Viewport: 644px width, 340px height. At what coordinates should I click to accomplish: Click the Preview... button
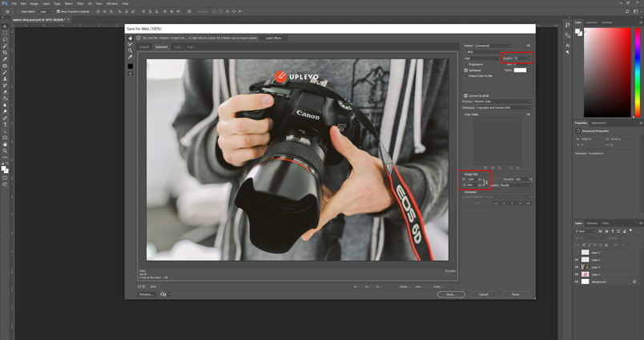(x=147, y=294)
